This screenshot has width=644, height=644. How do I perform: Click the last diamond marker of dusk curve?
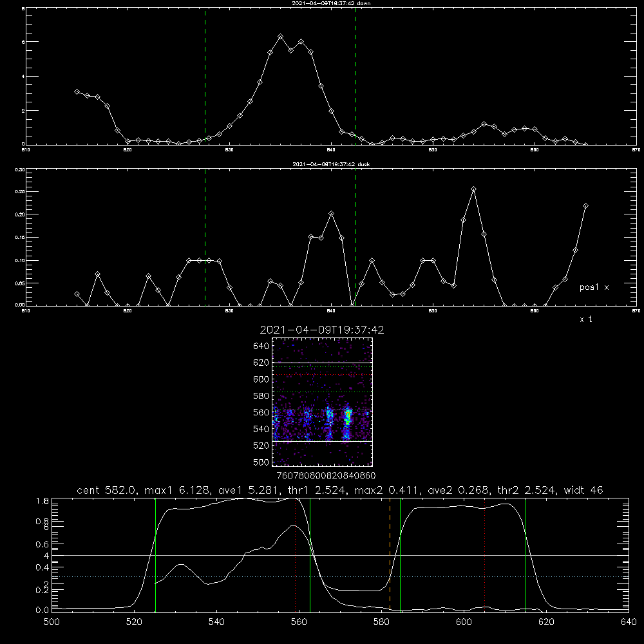585,206
